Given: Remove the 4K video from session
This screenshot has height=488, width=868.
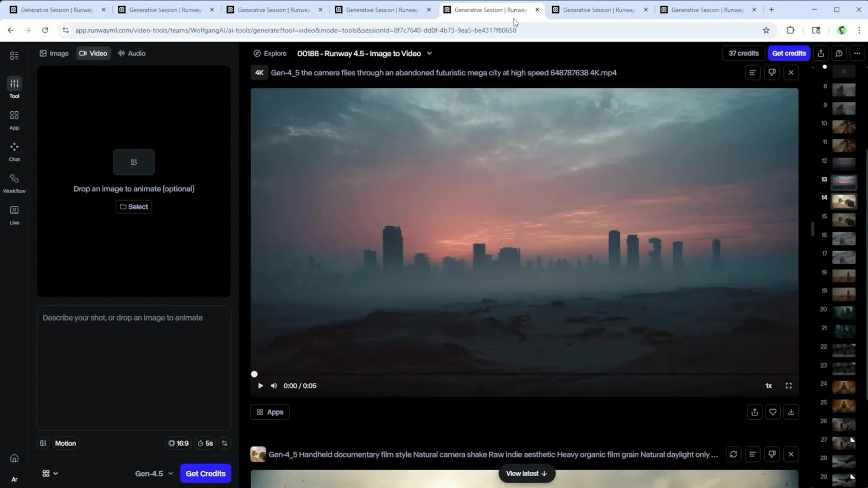Looking at the screenshot, I should (791, 72).
